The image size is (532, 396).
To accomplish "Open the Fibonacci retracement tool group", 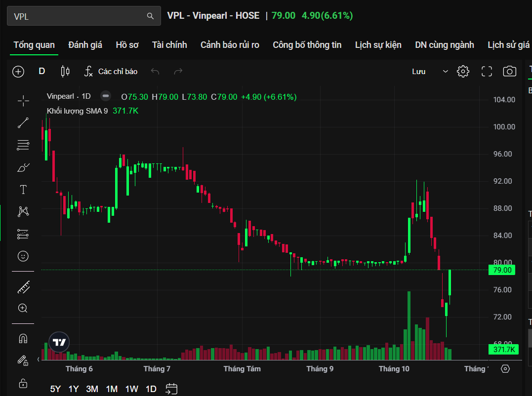I will click(23, 145).
